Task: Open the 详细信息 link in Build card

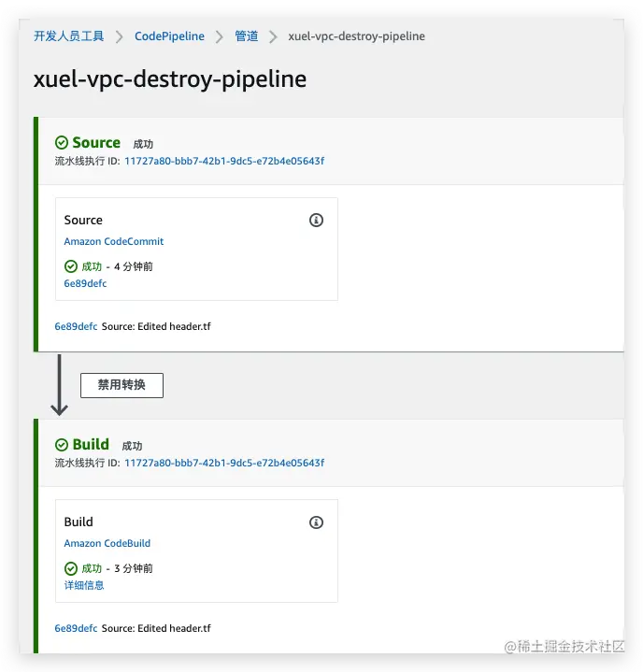Action: pos(84,585)
